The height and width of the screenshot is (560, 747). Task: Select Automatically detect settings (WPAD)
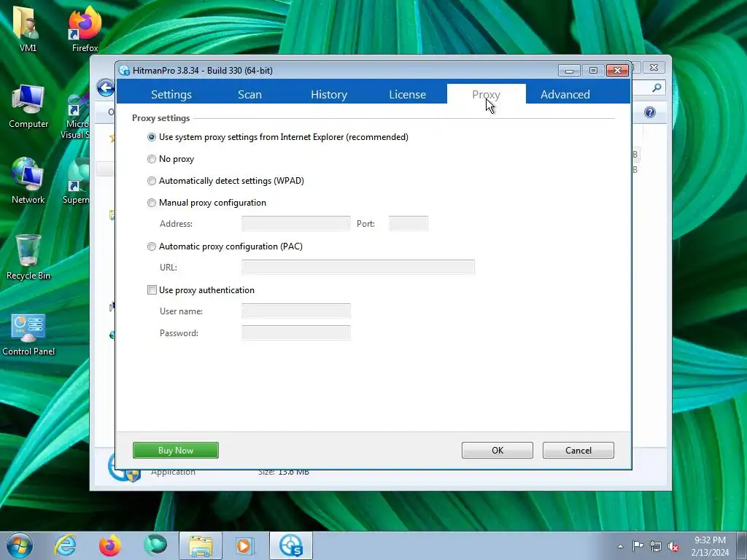(x=226, y=181)
